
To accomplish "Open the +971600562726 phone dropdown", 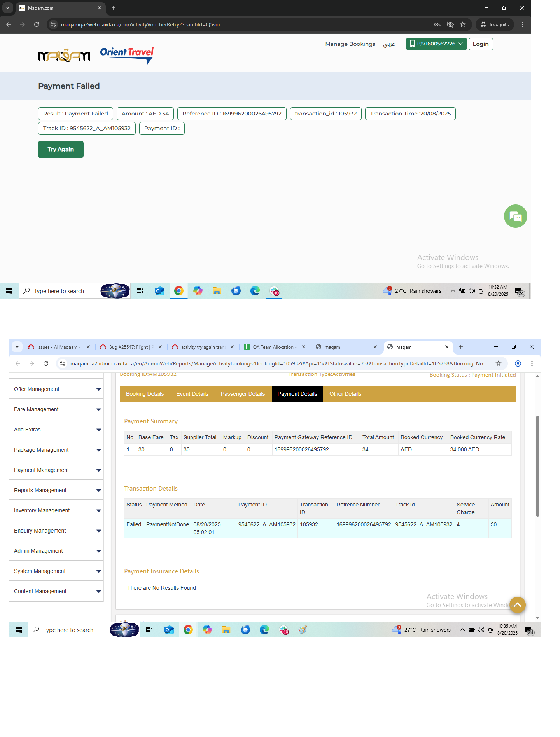I will click(x=436, y=44).
